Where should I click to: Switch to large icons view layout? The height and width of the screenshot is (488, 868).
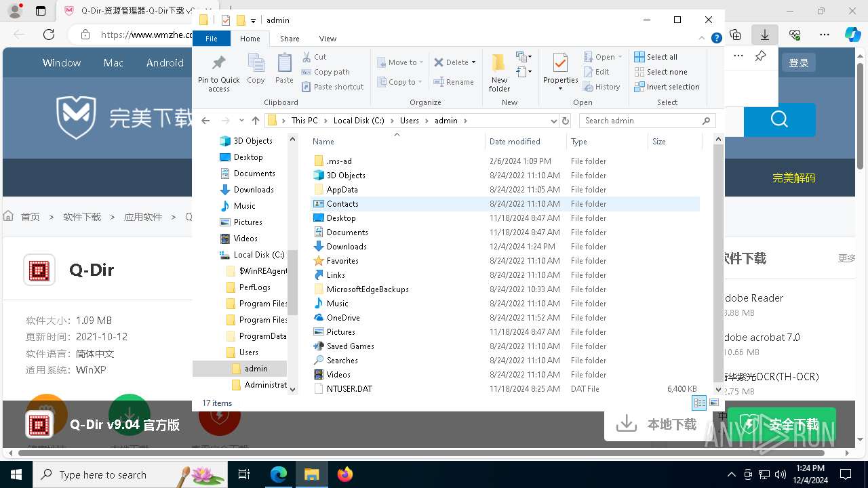click(713, 403)
